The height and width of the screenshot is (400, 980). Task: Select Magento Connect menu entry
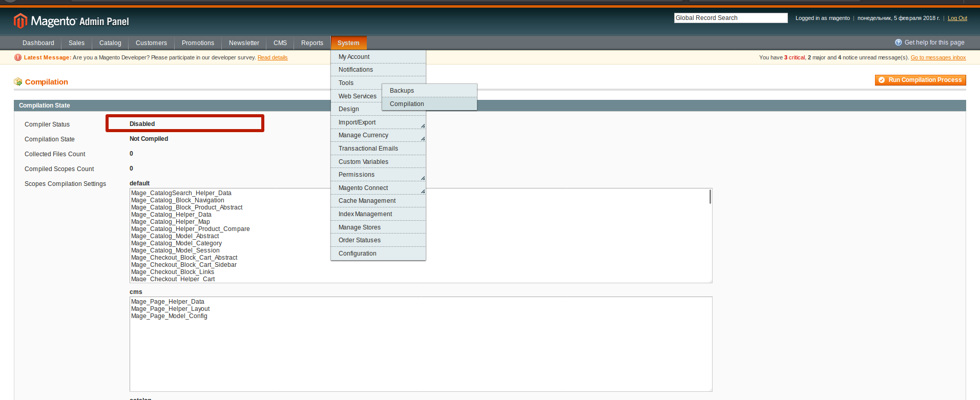378,188
